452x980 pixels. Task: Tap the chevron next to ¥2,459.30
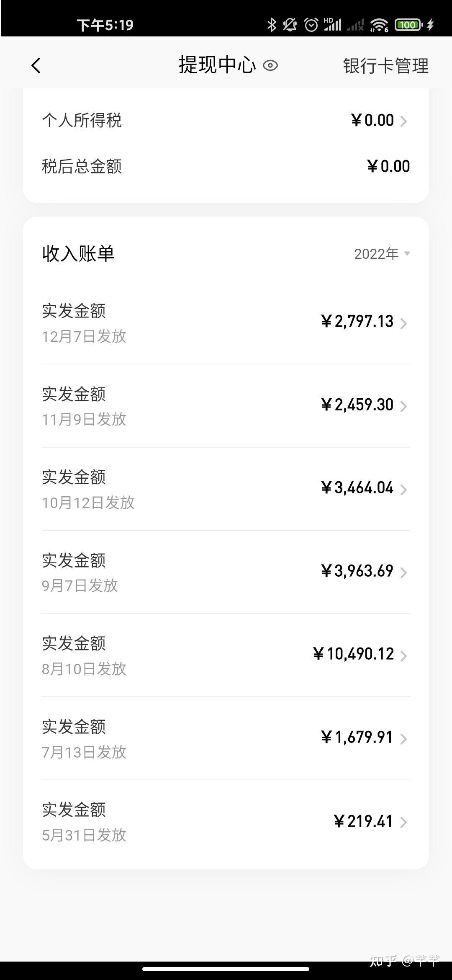[403, 406]
